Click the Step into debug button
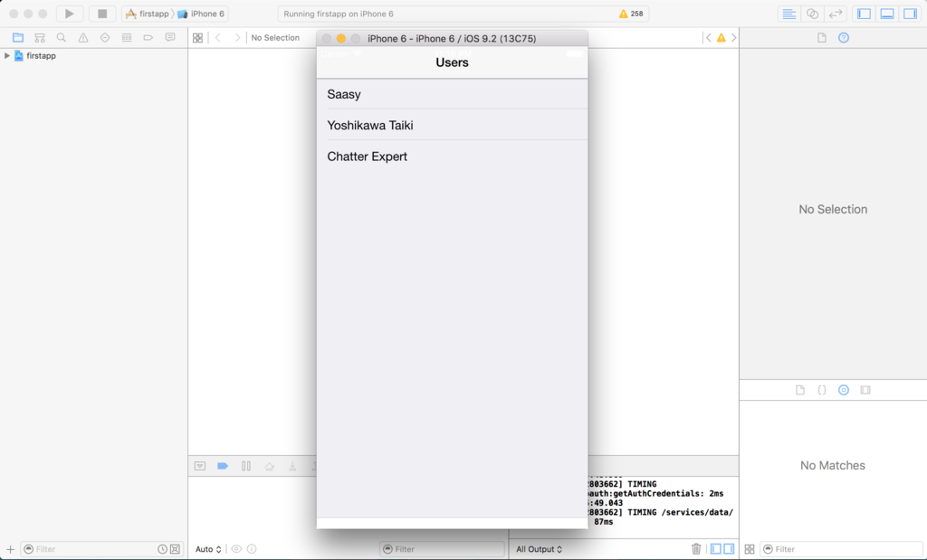Screen dimensions: 927x560 [292, 466]
